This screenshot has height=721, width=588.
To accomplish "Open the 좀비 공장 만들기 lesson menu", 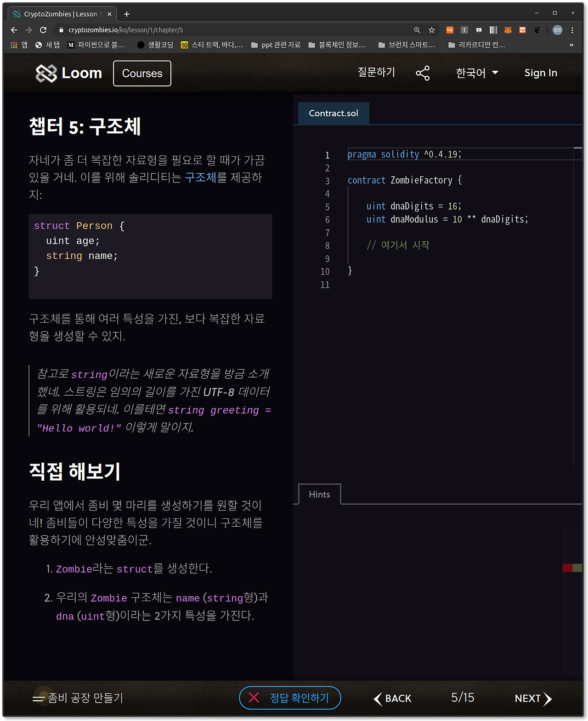I will 78,698.
